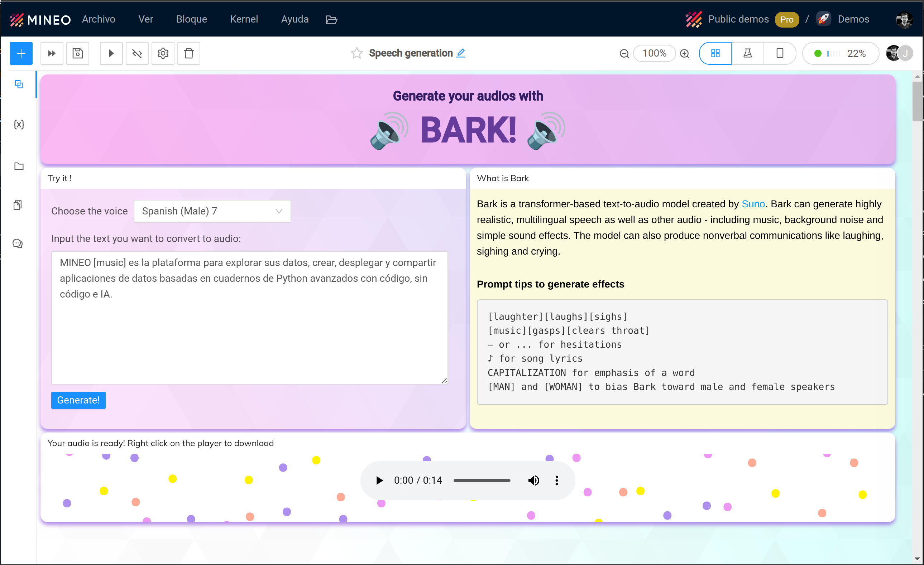Image resolution: width=924 pixels, height=565 pixels.
Task: Click the '[laughter][laughs][sighs]' code line
Action: coord(557,317)
